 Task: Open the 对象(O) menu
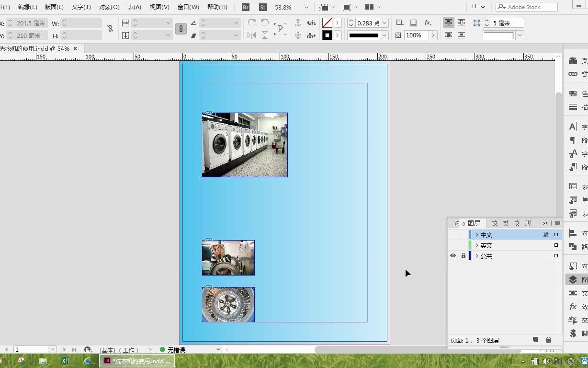tap(109, 7)
